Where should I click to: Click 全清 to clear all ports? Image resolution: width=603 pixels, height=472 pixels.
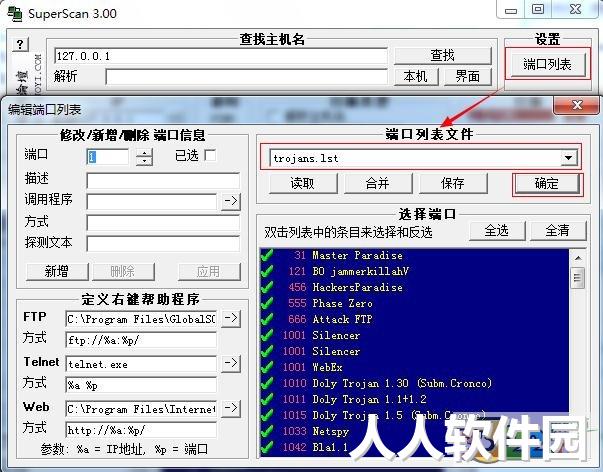(558, 231)
